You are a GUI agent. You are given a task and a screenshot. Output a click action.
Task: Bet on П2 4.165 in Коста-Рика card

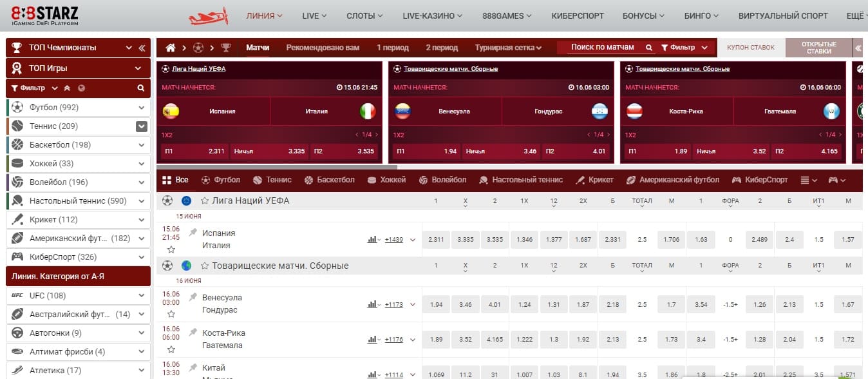[x=807, y=151]
